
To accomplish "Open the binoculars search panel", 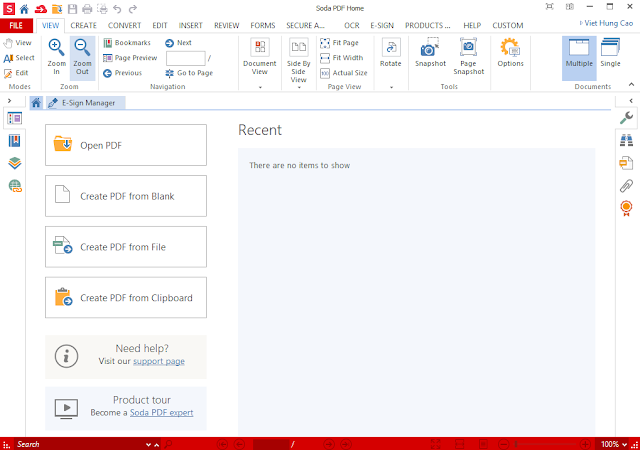I will click(x=626, y=140).
